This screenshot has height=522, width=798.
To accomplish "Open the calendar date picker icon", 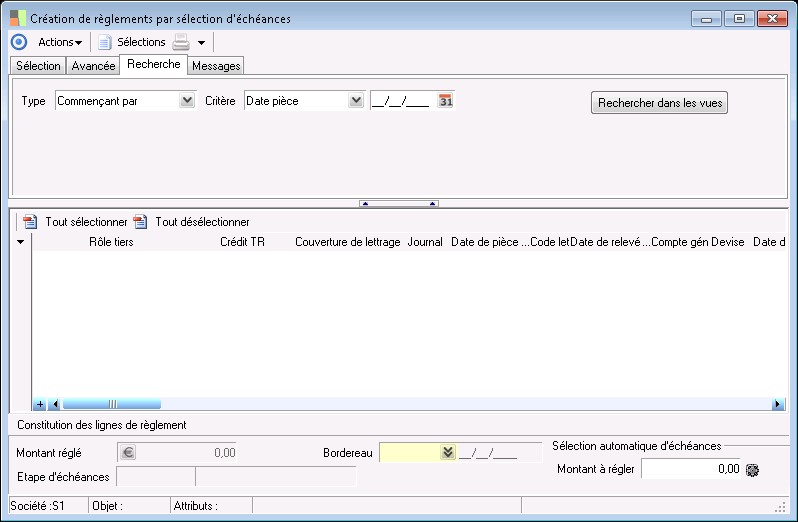I will (x=445, y=101).
